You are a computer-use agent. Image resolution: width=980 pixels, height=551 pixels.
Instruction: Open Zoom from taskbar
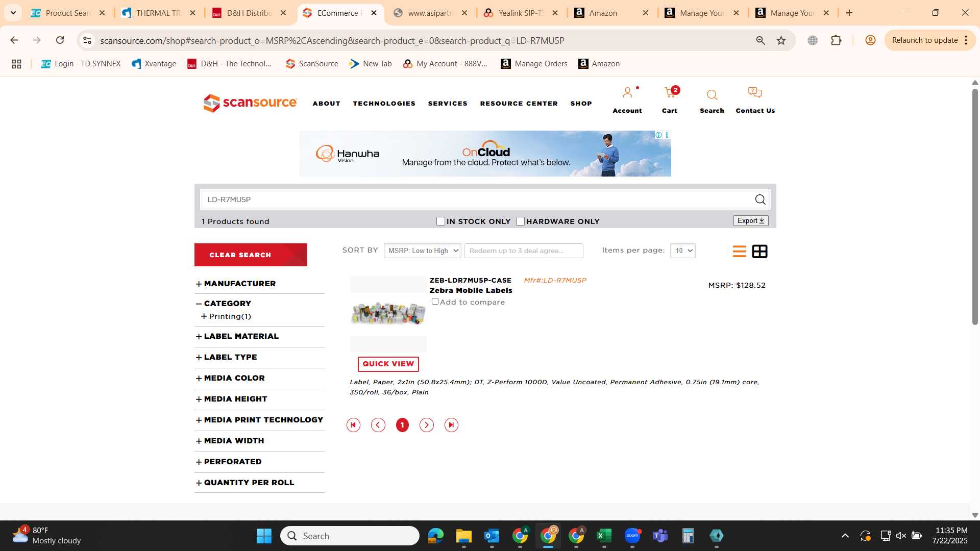[x=632, y=536]
